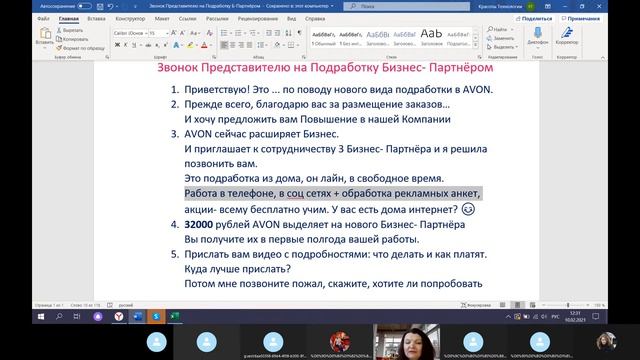This screenshot has height=360, width=640.
Task: Open the Файл menu
Action: [43, 19]
